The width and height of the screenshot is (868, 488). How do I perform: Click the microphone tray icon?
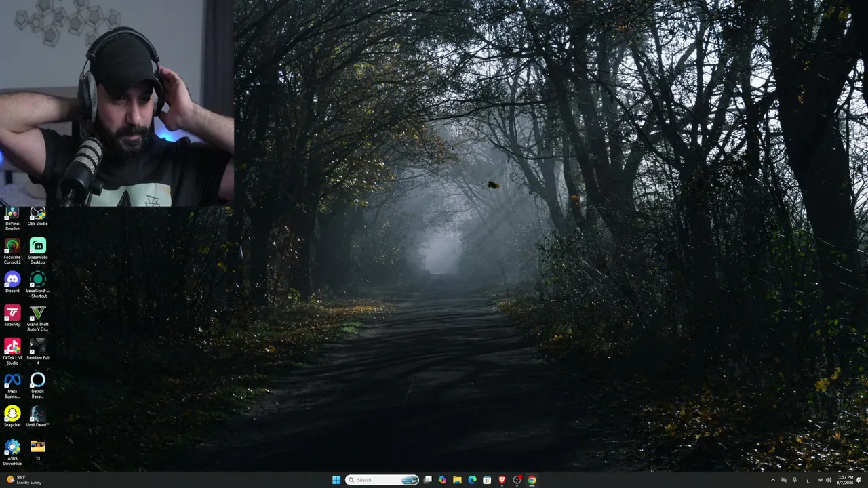(x=795, y=480)
